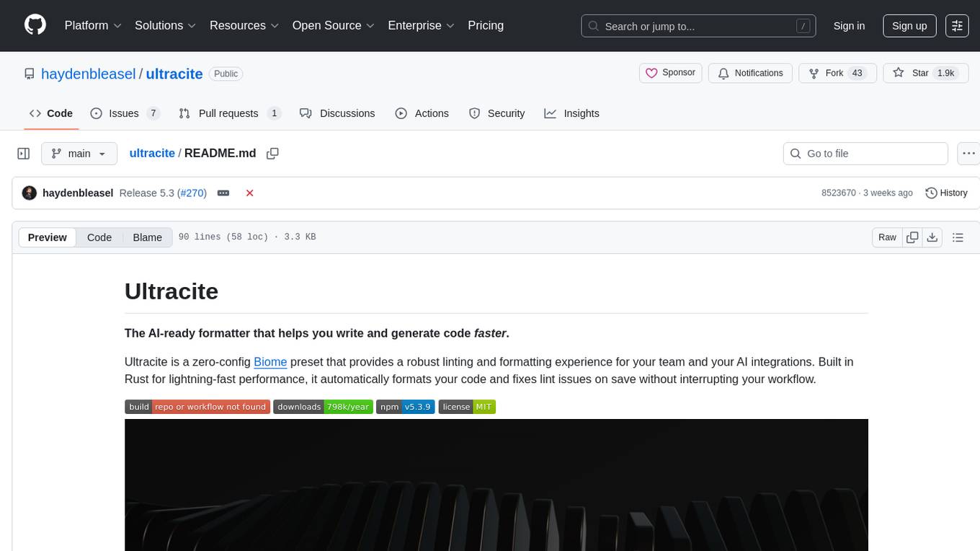Switch to Blame view
Screen dimensions: 980x551
147,237
